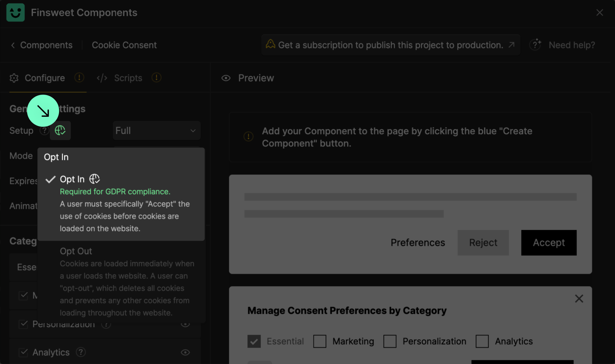Click Manage Consent Preferences by Category heading
Screen dimensions: 615x364
coord(347,311)
